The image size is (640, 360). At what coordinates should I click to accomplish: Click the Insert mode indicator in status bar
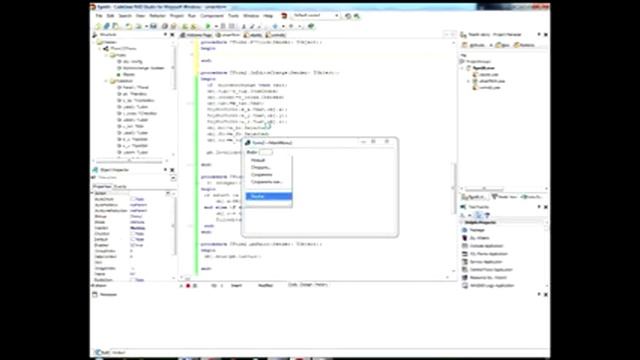coord(236,286)
